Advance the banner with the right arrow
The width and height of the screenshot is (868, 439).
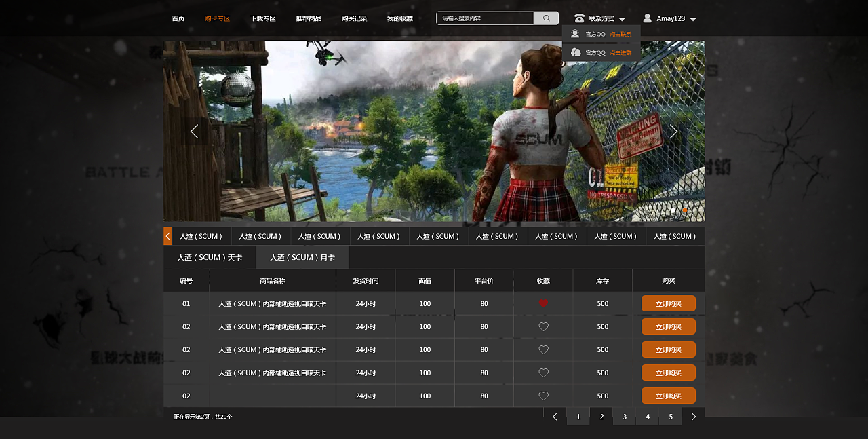click(x=673, y=132)
